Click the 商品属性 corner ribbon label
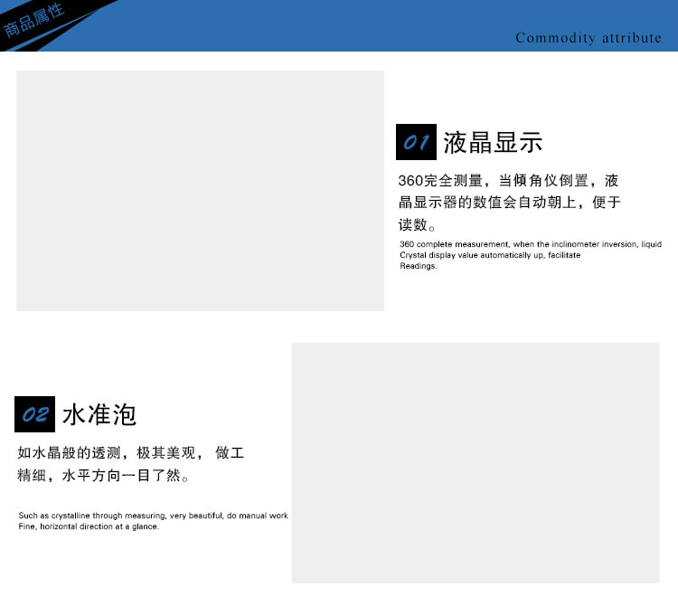 point(33,20)
